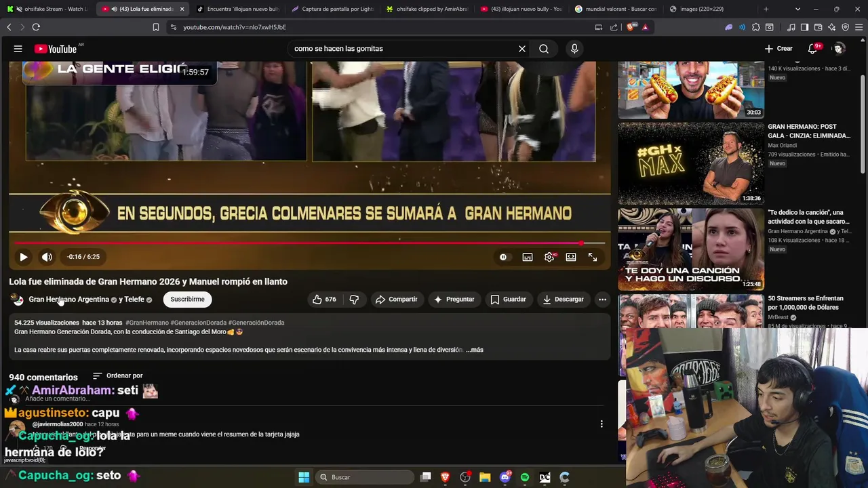The height and width of the screenshot is (488, 868).
Task: Reload the page
Action: point(36,27)
